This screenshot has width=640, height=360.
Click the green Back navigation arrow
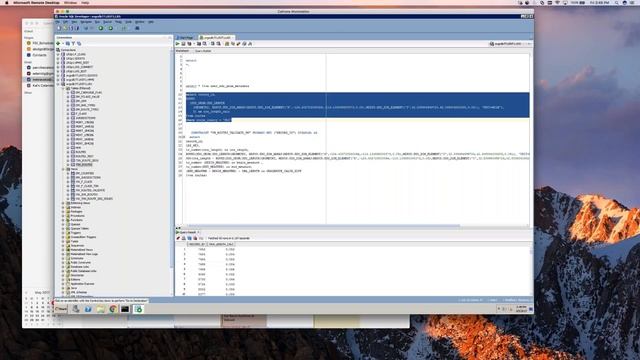click(x=101, y=28)
